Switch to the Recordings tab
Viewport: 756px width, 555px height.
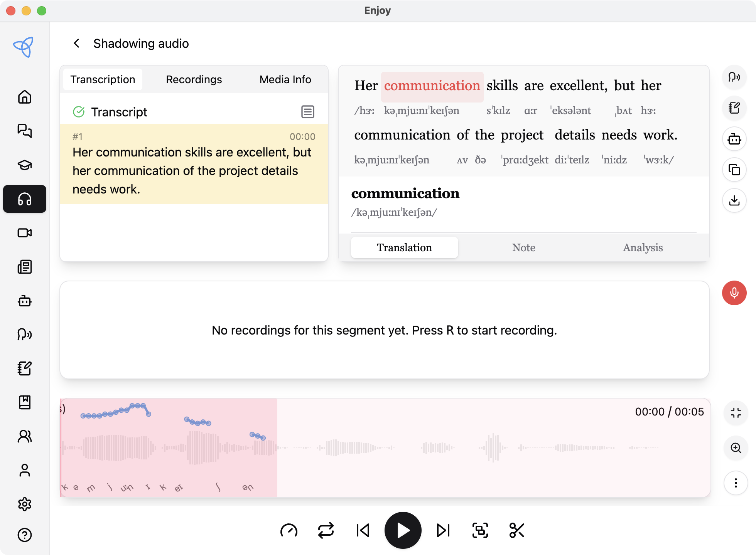tap(194, 79)
